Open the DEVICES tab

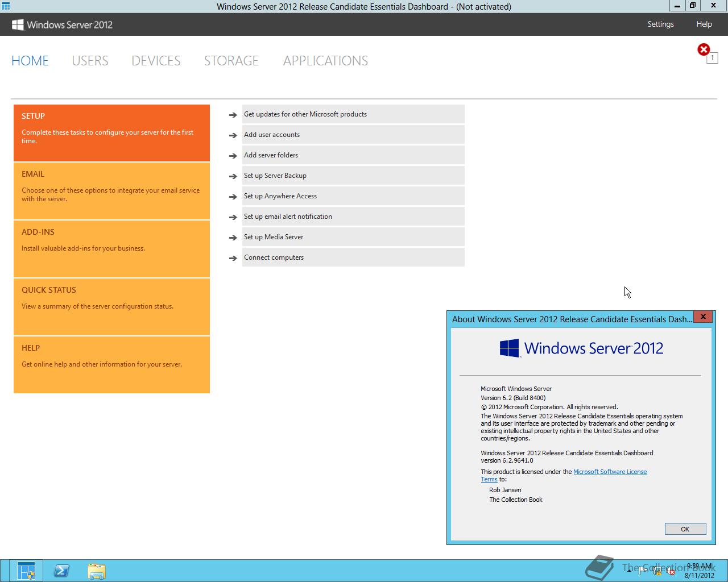point(156,61)
